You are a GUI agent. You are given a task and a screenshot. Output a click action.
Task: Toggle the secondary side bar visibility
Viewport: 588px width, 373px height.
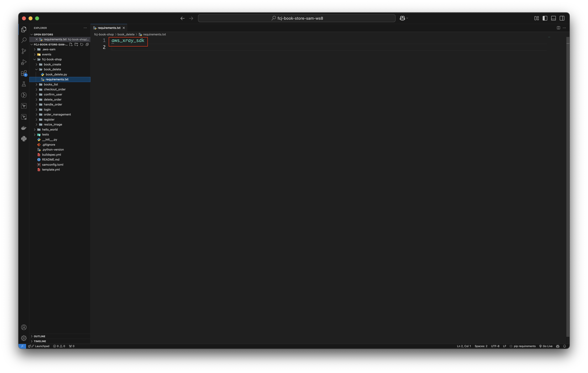[x=562, y=18]
